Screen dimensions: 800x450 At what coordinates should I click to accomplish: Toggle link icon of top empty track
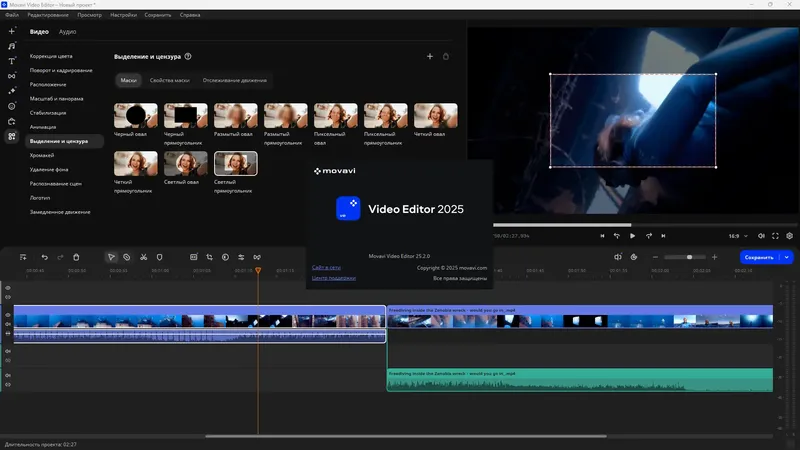8,297
